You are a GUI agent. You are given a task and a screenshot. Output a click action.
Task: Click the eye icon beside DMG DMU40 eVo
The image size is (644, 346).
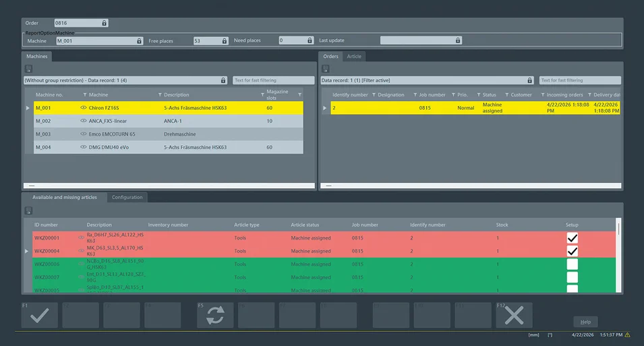[84, 147]
